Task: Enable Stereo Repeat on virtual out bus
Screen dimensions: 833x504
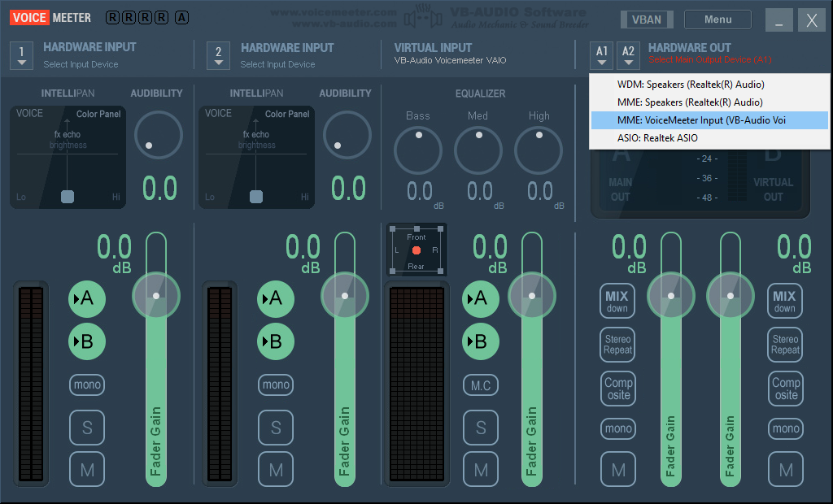Action: click(x=785, y=345)
